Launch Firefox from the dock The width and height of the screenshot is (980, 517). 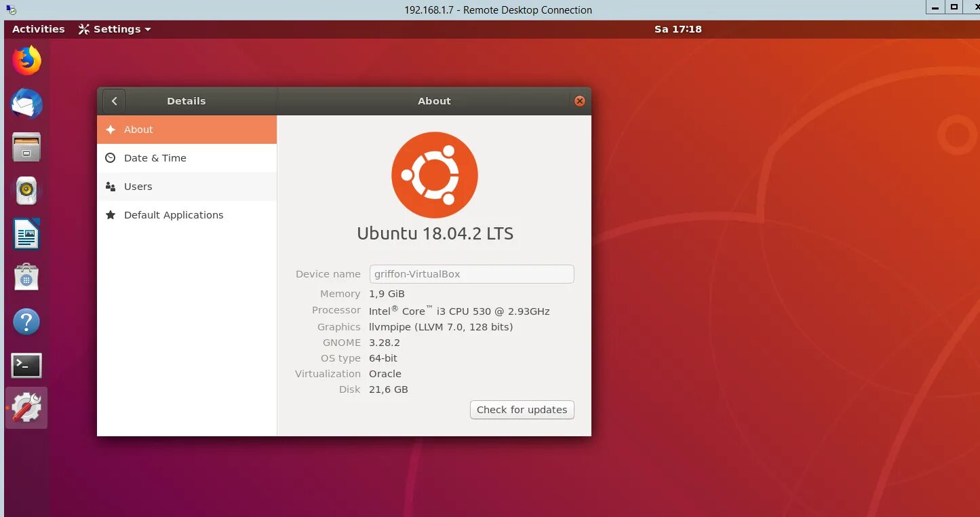(26, 61)
